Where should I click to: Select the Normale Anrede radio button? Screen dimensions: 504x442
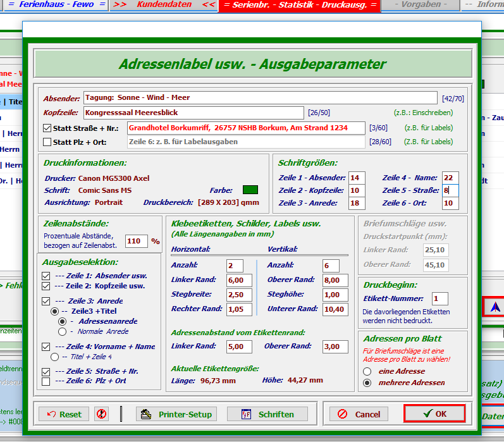[62, 331]
